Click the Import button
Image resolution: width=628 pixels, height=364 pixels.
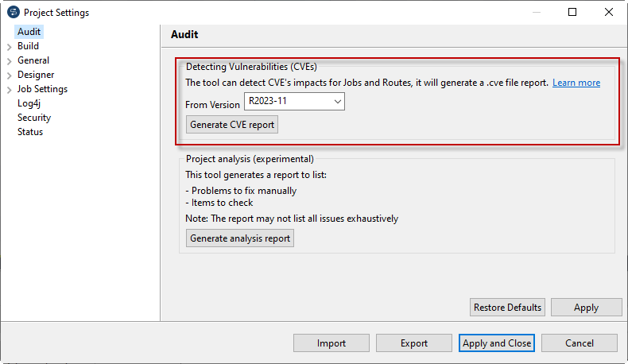[x=331, y=343]
